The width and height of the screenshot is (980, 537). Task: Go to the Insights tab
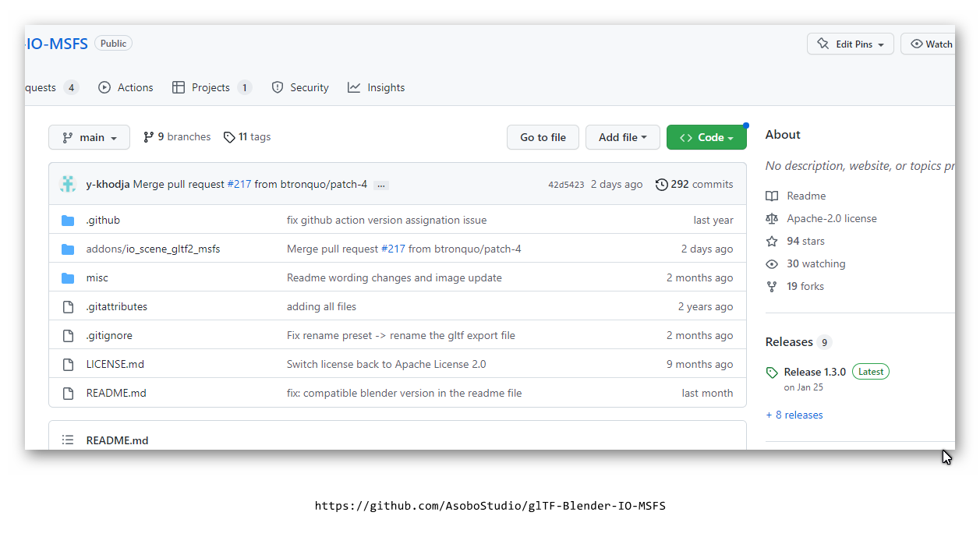377,88
